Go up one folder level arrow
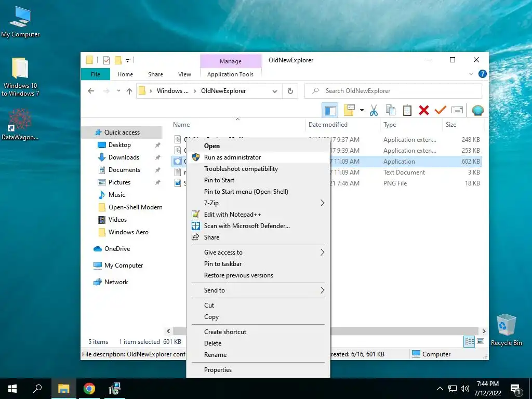Viewport: 532px width, 399px height. click(x=129, y=91)
